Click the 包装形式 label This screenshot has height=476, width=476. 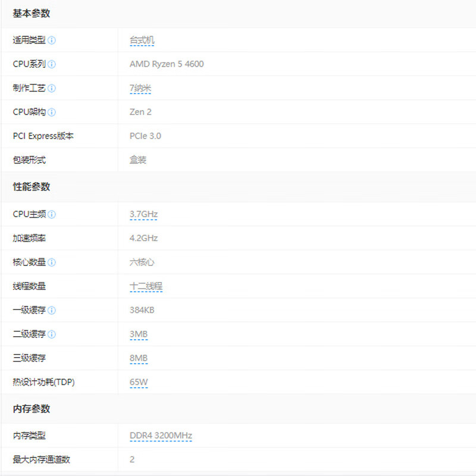[x=29, y=160]
